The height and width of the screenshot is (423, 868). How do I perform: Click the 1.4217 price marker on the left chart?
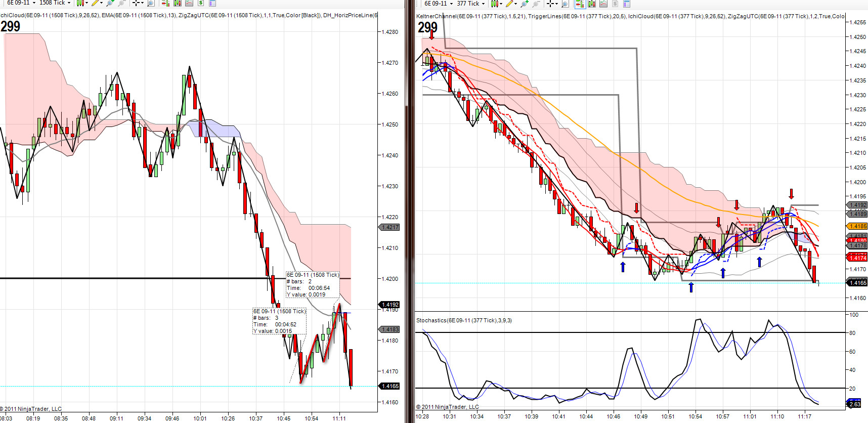pyautogui.click(x=389, y=227)
